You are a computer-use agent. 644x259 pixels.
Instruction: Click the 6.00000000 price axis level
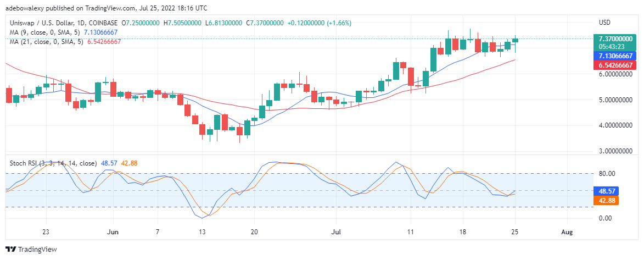click(x=615, y=74)
